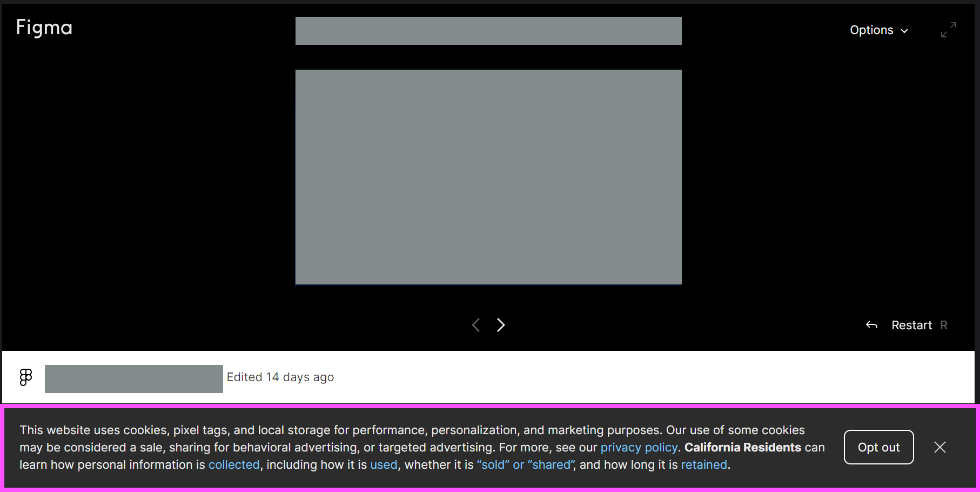Click the Figma logo text

click(44, 28)
